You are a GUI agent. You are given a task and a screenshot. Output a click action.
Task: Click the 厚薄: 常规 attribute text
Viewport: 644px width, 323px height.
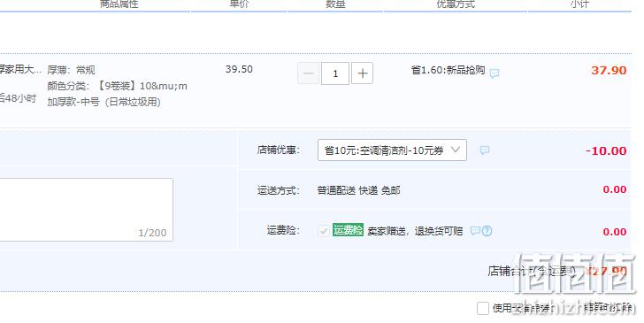coord(71,70)
